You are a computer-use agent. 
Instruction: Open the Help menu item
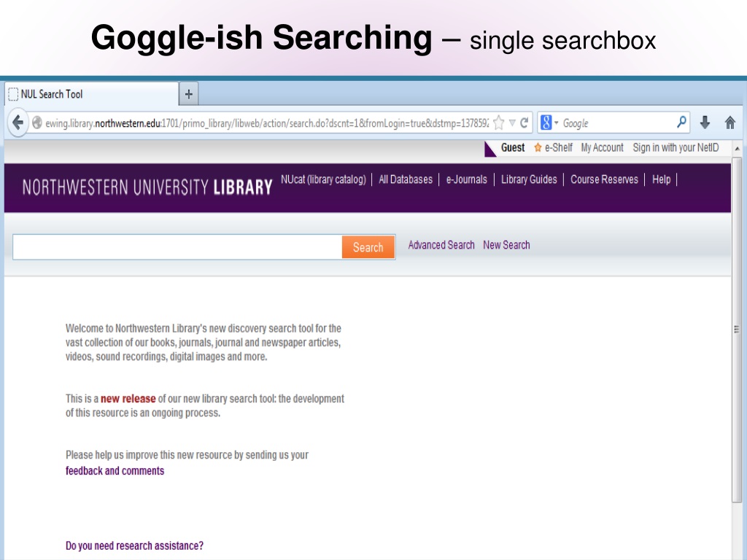pos(661,179)
